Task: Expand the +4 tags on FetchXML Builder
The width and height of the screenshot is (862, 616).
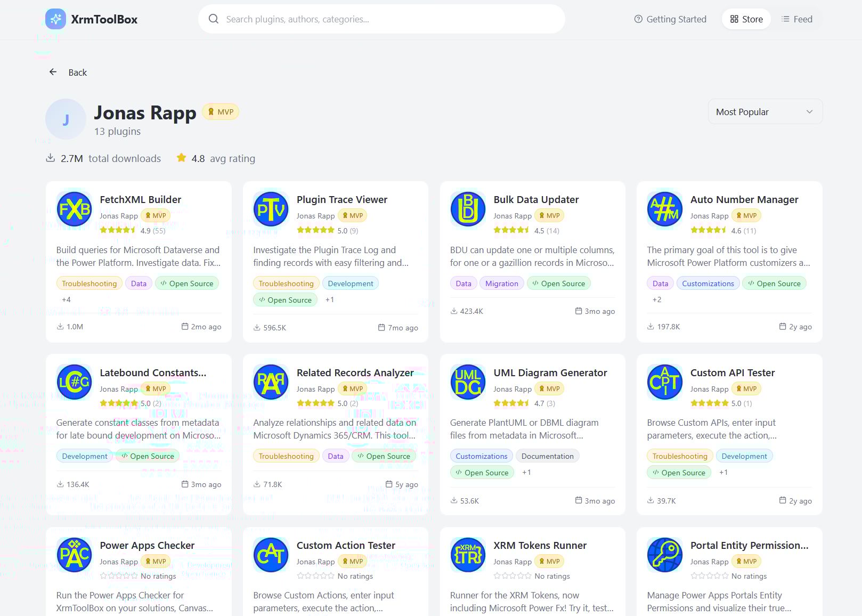Action: tap(66, 299)
